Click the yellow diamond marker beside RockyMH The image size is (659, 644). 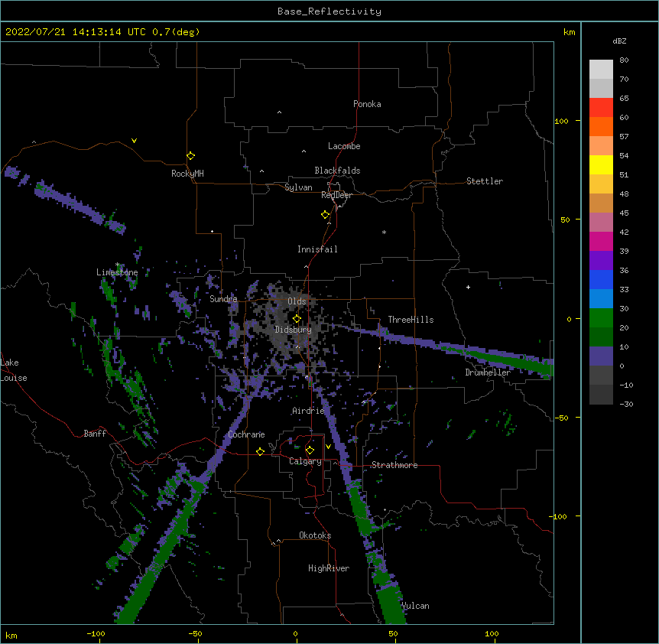click(191, 156)
